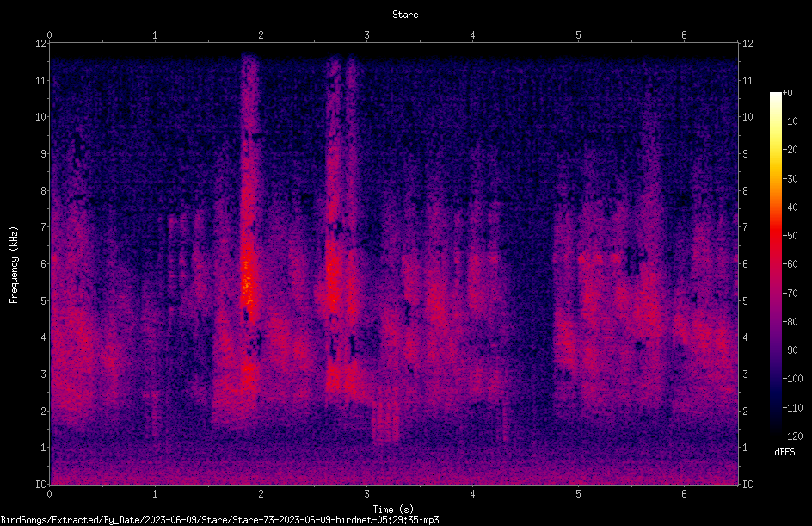Click the "-20" color scale label
Viewport: 812px width, 526px height.
click(790, 150)
